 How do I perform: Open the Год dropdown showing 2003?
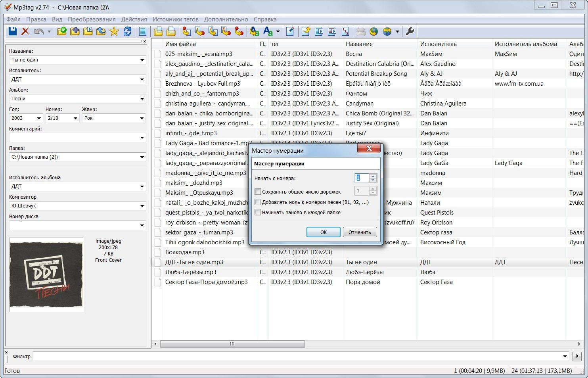(39, 118)
